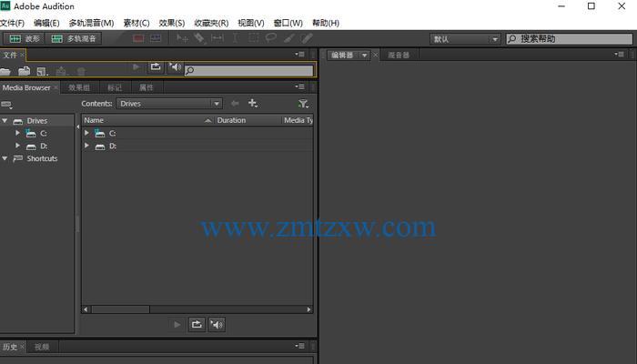Play preview button below Media Browser list
The height and width of the screenshot is (364, 637).
coord(177,325)
